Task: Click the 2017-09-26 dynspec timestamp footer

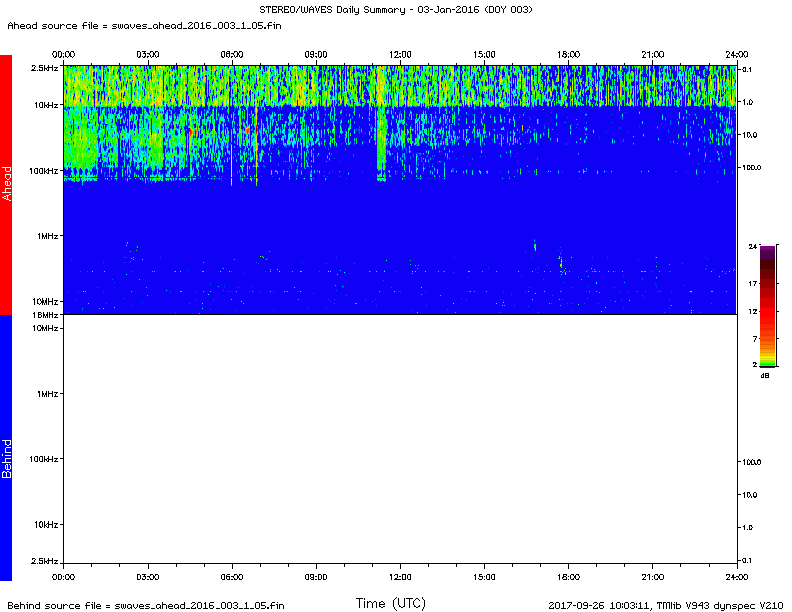Action: pyautogui.click(x=667, y=605)
